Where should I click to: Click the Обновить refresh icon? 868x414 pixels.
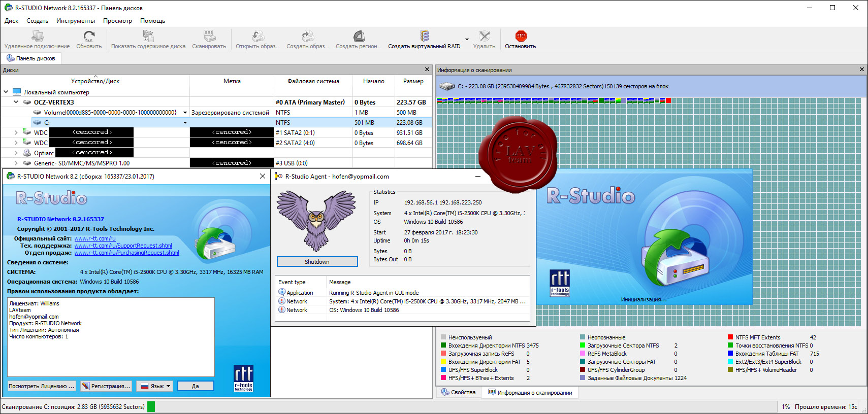(89, 36)
